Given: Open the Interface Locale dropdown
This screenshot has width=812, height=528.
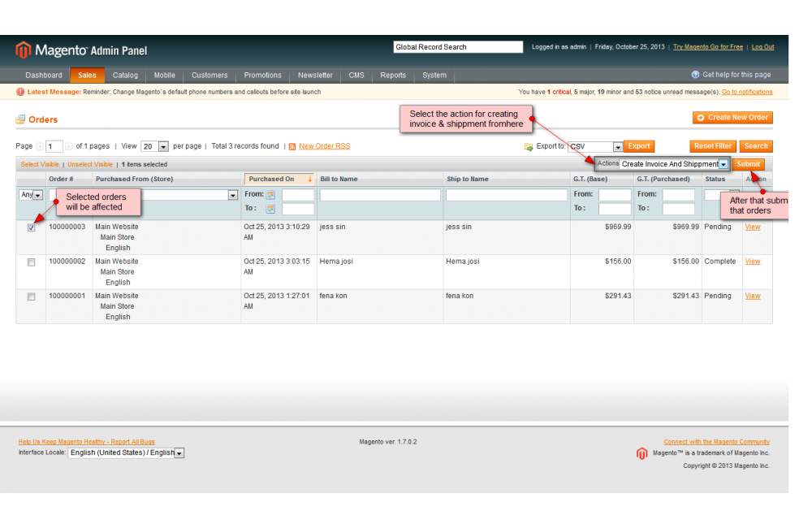Looking at the screenshot, I should [x=126, y=453].
